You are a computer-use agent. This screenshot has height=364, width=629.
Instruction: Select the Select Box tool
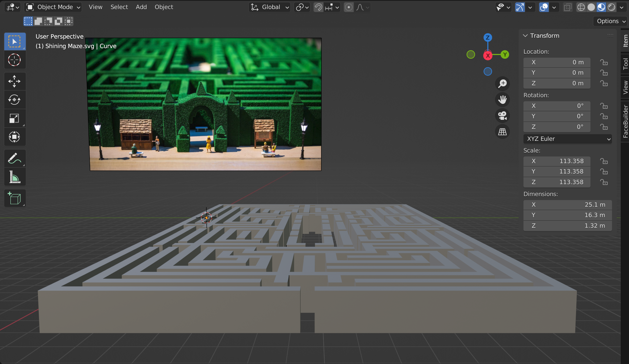15,41
